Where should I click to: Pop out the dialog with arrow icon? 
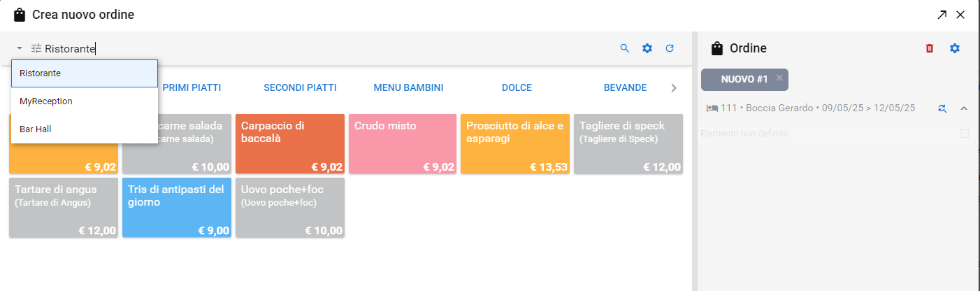(x=942, y=15)
